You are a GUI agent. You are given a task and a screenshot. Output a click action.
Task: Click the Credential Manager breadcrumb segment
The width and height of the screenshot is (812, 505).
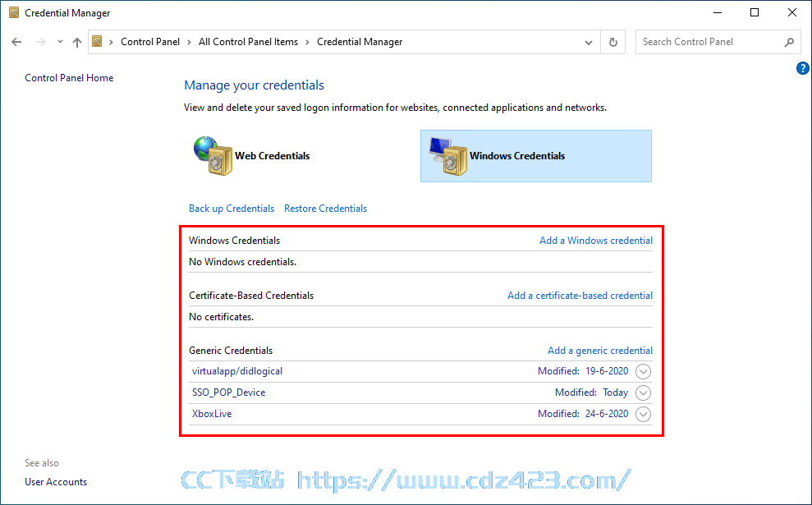[360, 42]
